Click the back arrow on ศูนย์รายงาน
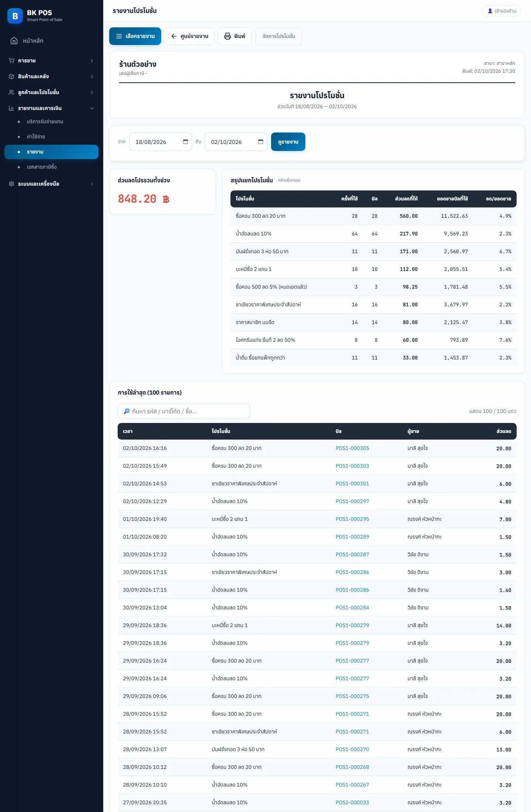Screen dimensions: 531x812 [x=174, y=36]
